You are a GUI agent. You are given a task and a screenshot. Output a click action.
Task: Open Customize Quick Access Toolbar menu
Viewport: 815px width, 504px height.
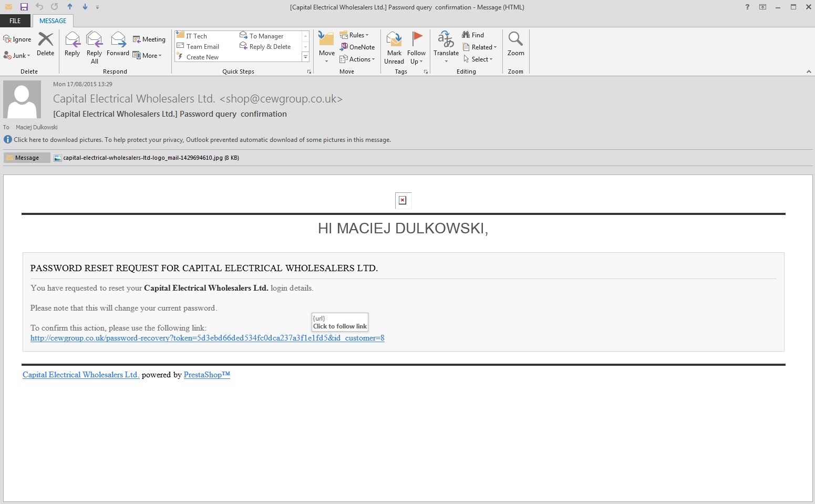pyautogui.click(x=98, y=7)
